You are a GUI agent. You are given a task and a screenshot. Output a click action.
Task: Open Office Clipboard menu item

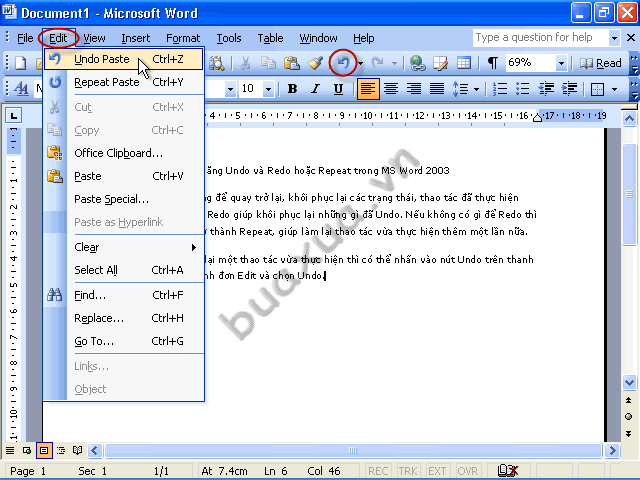tap(124, 153)
